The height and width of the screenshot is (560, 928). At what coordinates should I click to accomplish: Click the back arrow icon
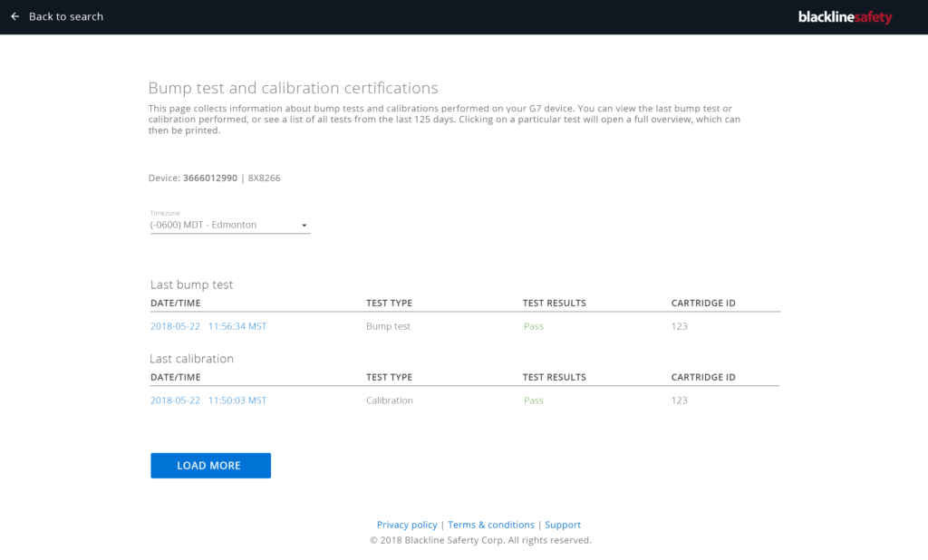(14, 16)
